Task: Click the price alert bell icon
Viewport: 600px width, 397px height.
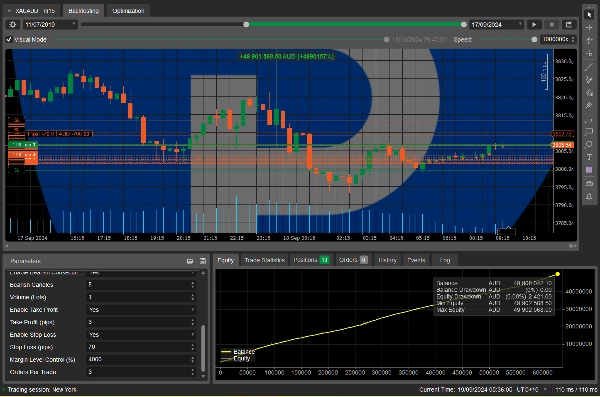Action: (589, 196)
